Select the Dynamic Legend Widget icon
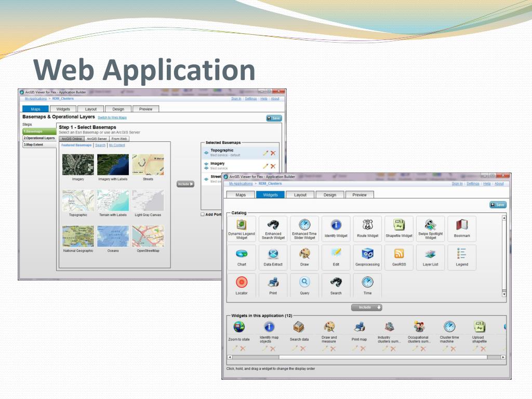Viewport: 532px width, 399px height. (242, 229)
